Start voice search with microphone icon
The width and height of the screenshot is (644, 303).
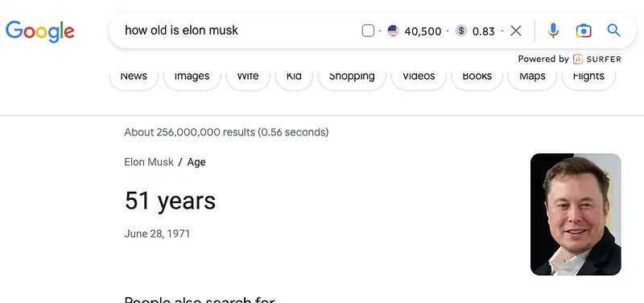[x=553, y=31]
